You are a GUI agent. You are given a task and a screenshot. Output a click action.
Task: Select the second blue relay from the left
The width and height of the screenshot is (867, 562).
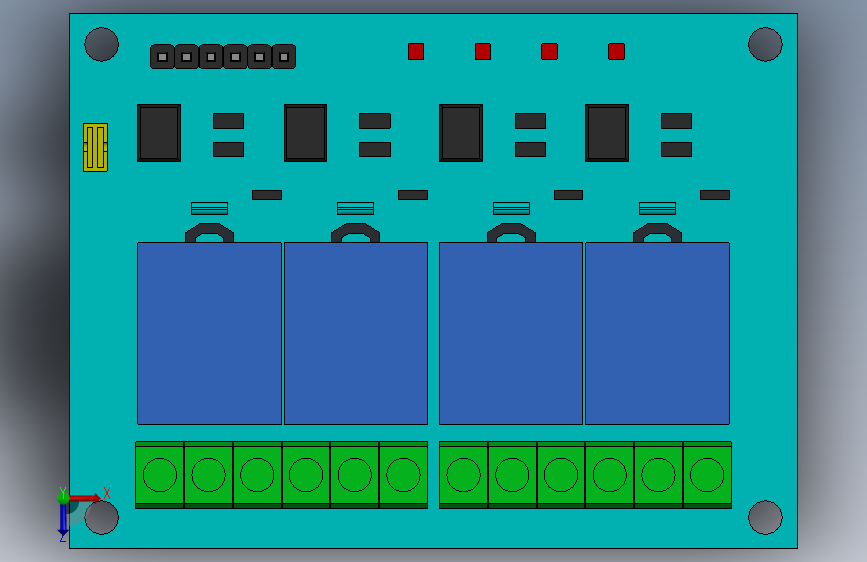coord(356,334)
